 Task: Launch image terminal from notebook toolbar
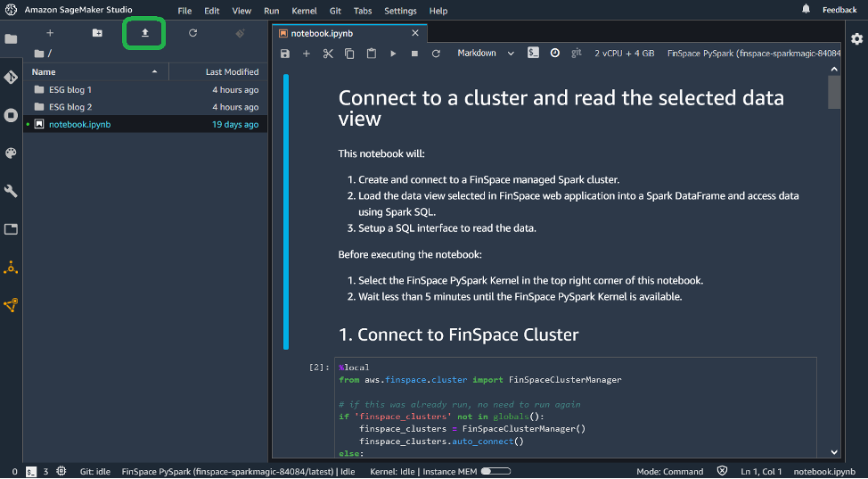(x=533, y=54)
